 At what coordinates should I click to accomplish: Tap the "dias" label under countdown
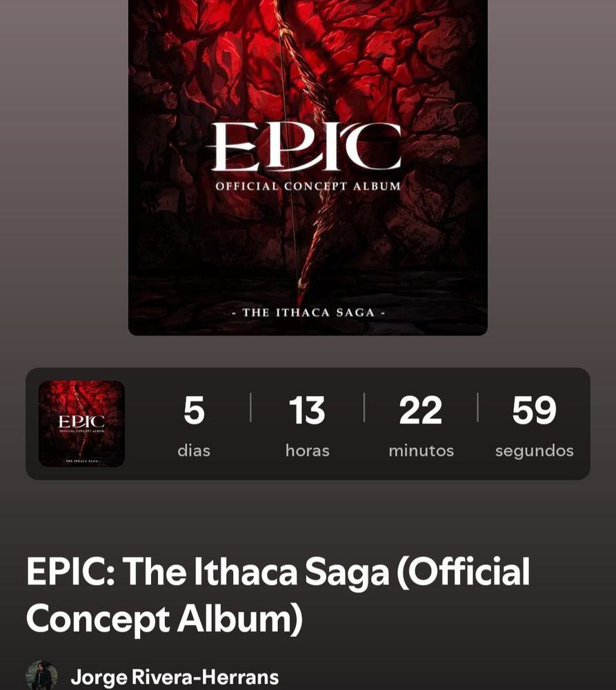pyautogui.click(x=194, y=451)
